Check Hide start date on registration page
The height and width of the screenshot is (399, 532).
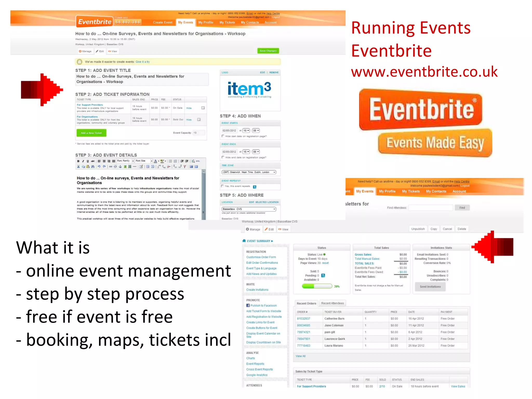223,136
